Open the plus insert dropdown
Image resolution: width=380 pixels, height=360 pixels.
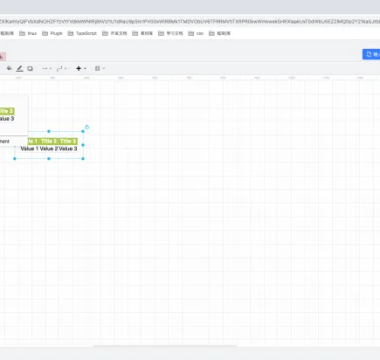[x=81, y=68]
